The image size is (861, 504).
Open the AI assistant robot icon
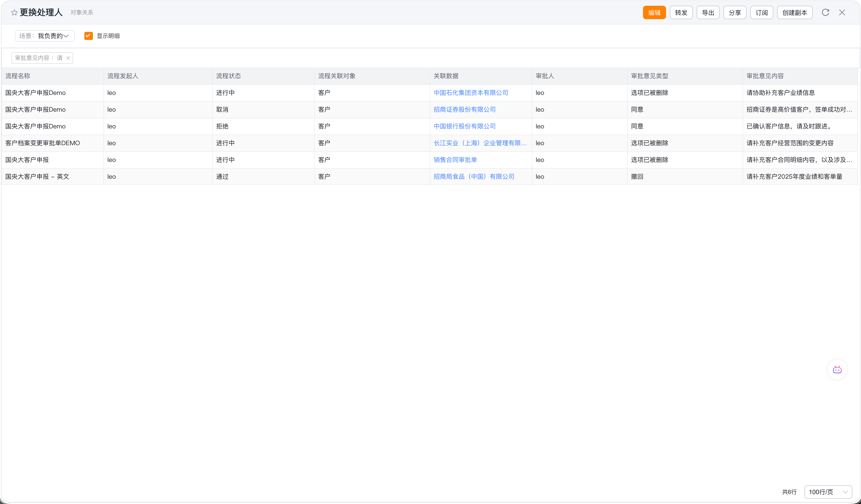pyautogui.click(x=837, y=370)
